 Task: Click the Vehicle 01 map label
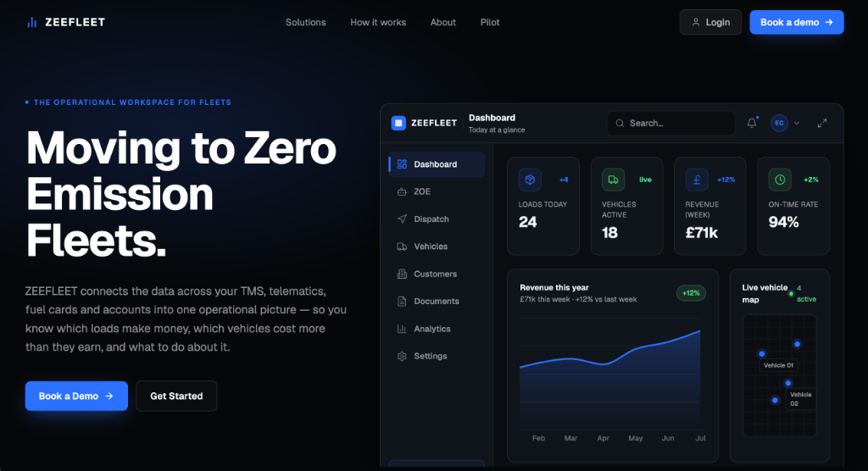click(778, 365)
